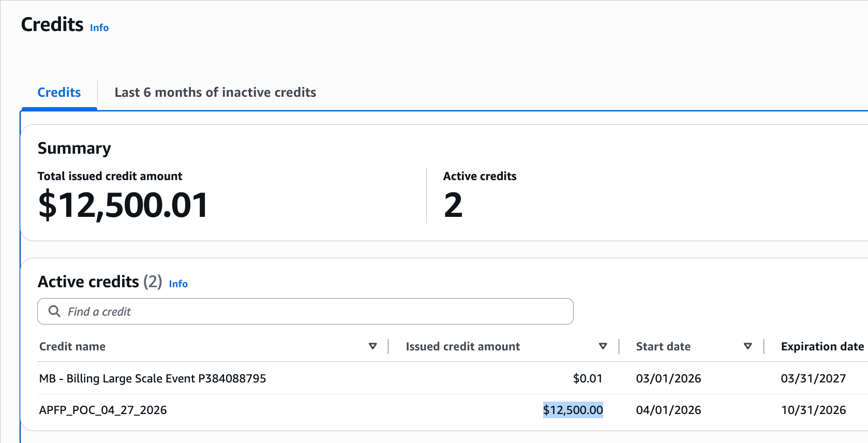Click the highlighted $12,500.00 amount cell
This screenshot has width=868, height=443.
[573, 410]
